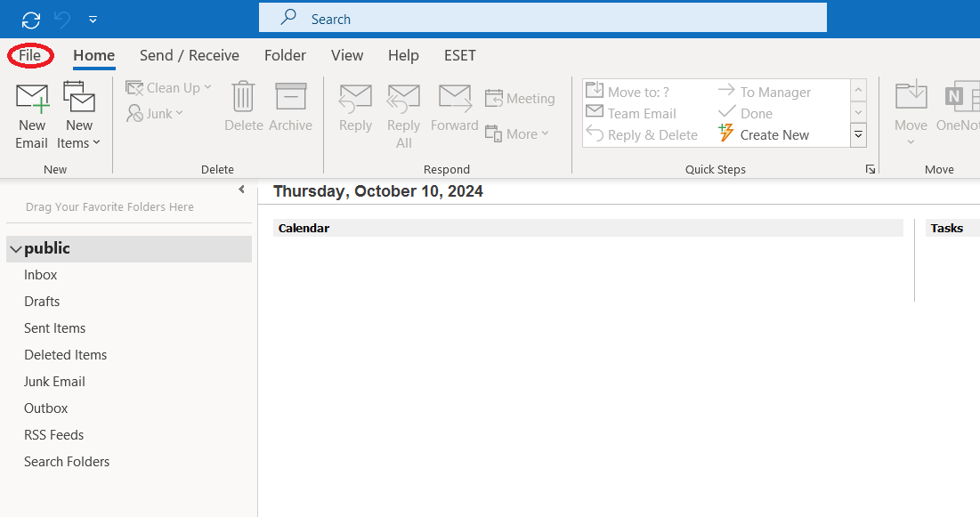Open the Customize Quick Access Toolbar dropdown

pos(93,20)
